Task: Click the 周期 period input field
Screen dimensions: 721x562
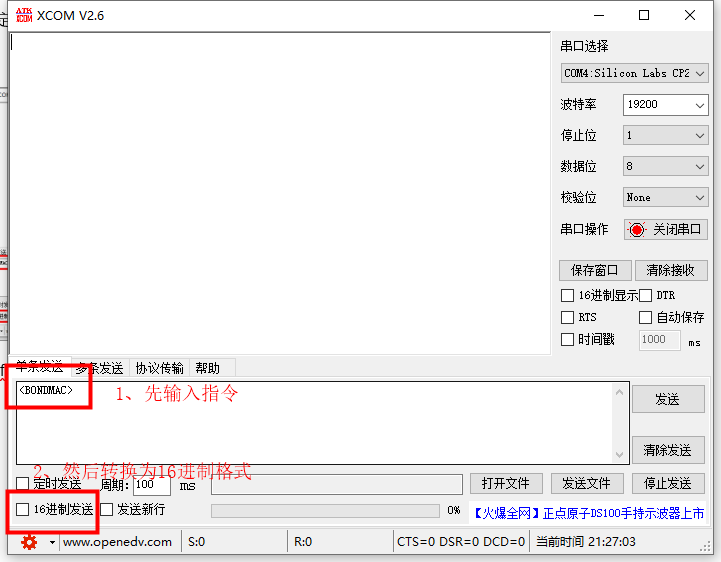Action: [x=152, y=485]
